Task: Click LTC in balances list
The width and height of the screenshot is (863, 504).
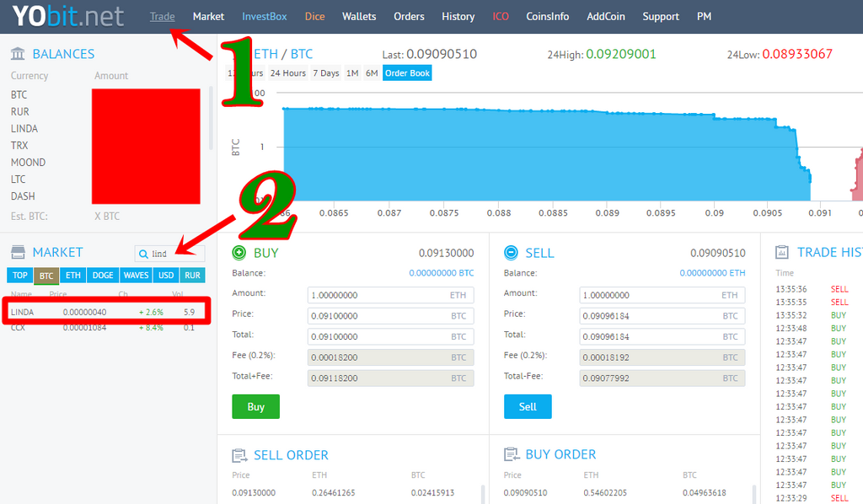Action: (19, 180)
